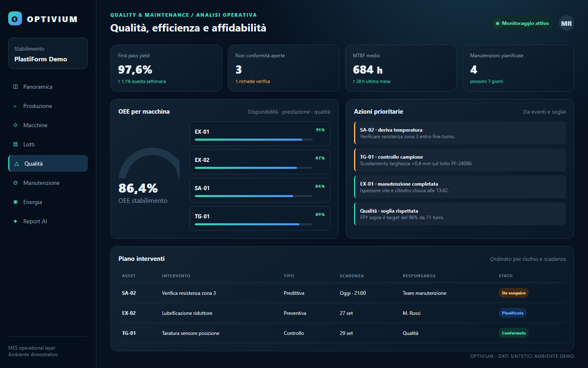The width and height of the screenshot is (588, 368).
Task: Open the Manutenzione section
Action: point(48,183)
